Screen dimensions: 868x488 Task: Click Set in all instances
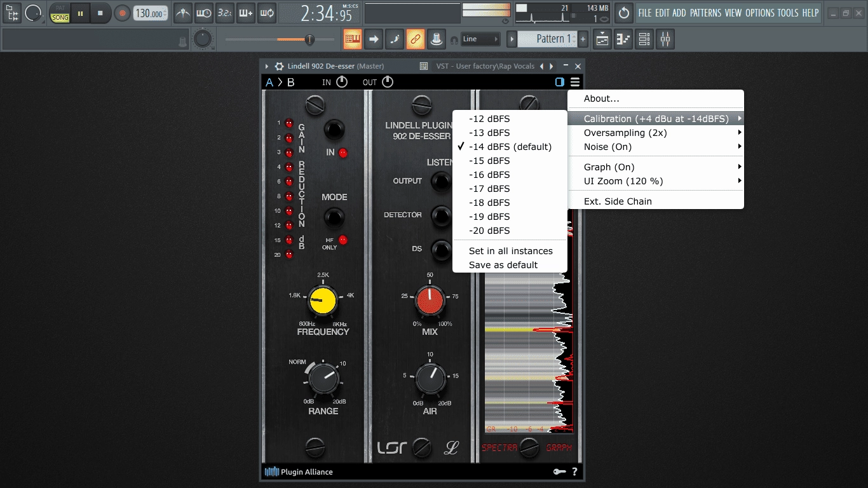coord(510,251)
